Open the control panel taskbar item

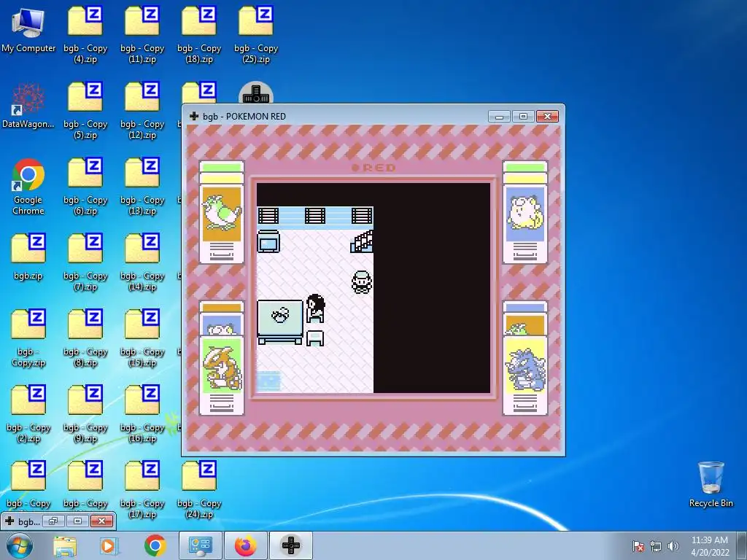pos(201,545)
